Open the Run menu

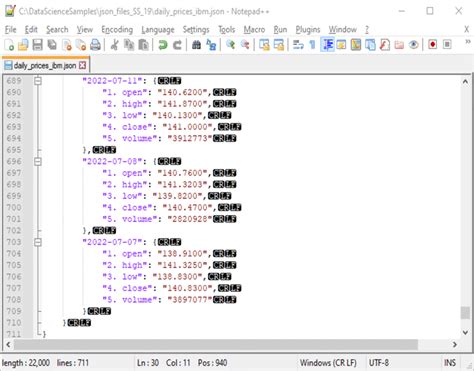click(x=280, y=30)
